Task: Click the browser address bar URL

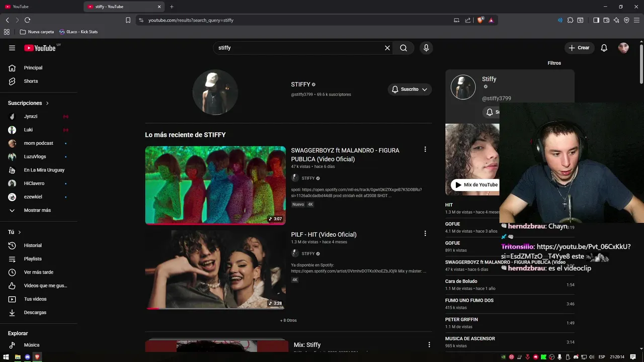Action: click(x=191, y=20)
